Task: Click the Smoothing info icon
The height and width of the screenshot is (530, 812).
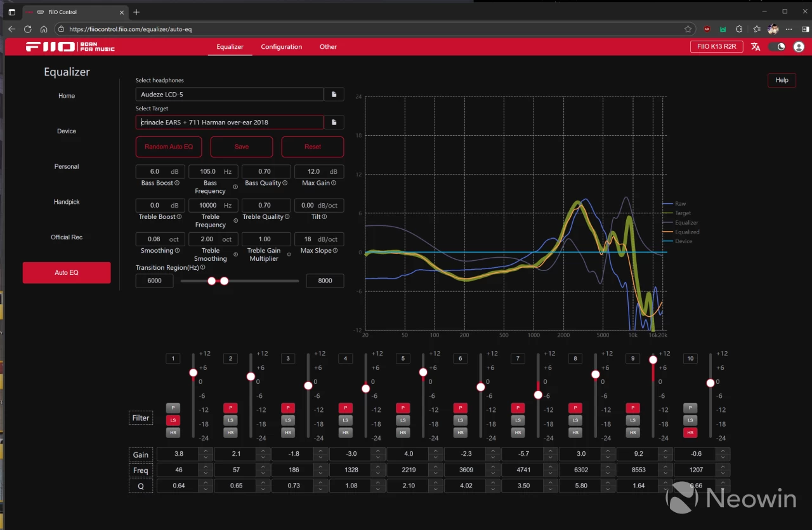Action: coord(176,250)
